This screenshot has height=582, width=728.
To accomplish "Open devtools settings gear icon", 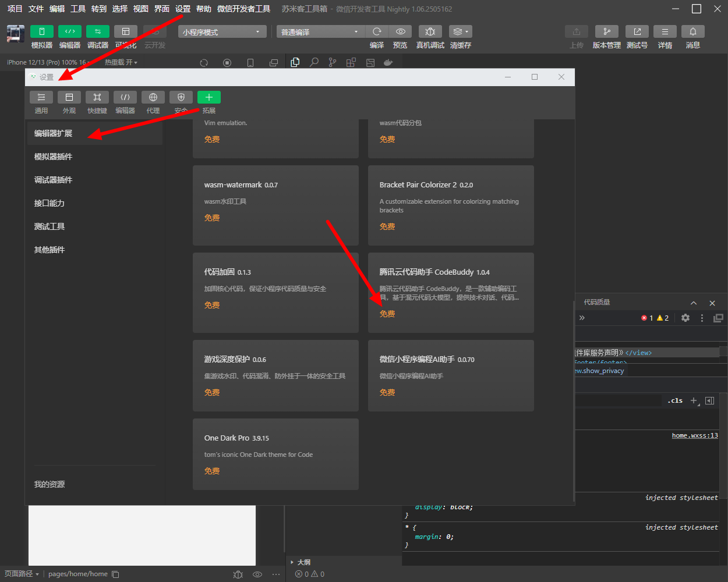I will [685, 318].
